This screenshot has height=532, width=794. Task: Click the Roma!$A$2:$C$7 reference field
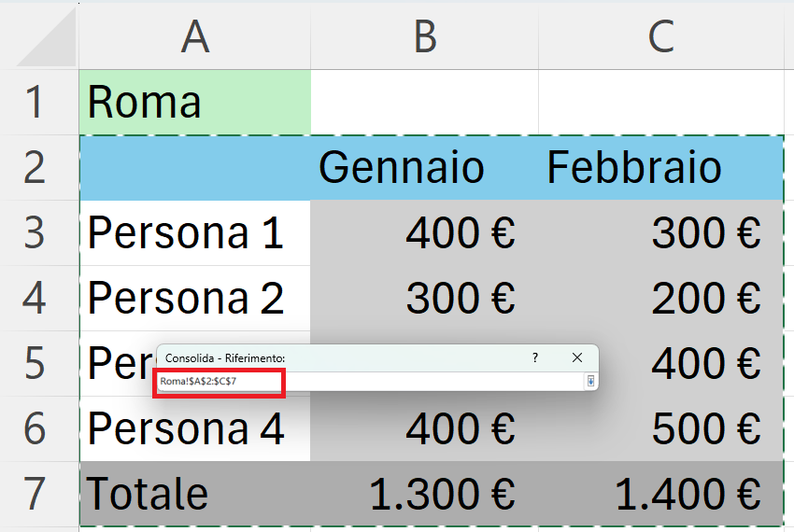pos(371,381)
